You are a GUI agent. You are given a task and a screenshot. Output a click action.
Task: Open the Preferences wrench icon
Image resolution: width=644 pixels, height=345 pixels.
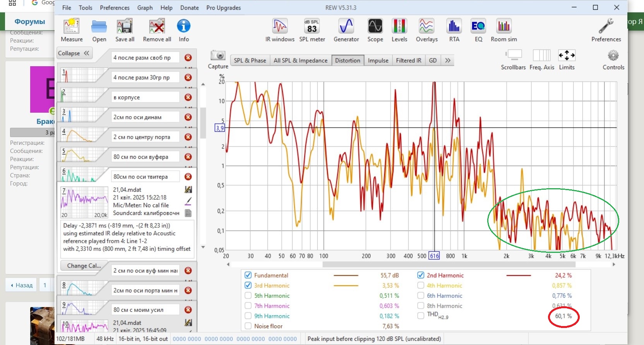tap(606, 26)
